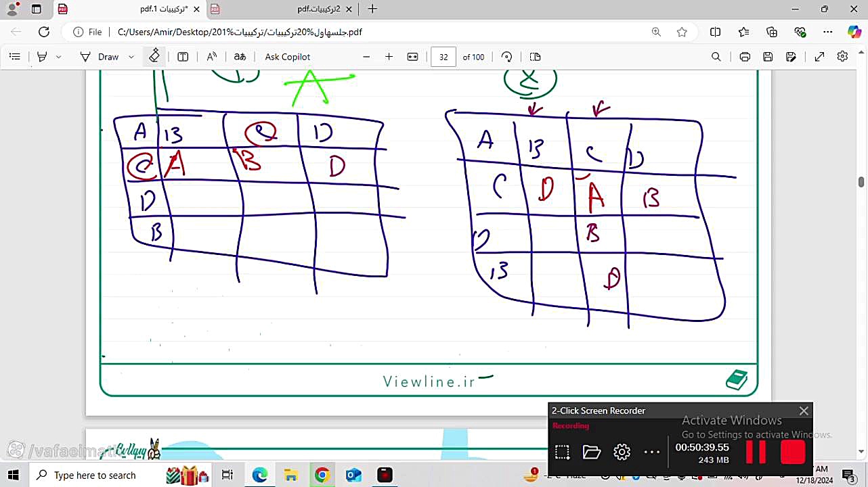Image resolution: width=868 pixels, height=487 pixels.
Task: Open Outlook from taskbar
Action: tap(353, 476)
